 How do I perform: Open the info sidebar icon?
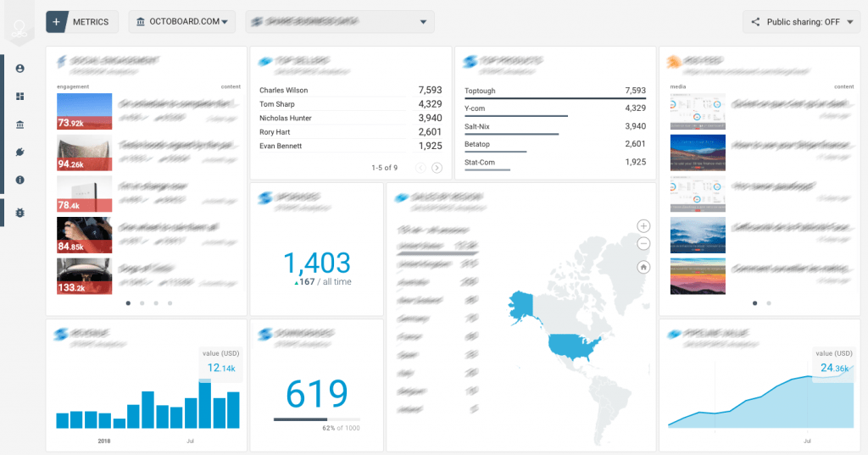20,180
